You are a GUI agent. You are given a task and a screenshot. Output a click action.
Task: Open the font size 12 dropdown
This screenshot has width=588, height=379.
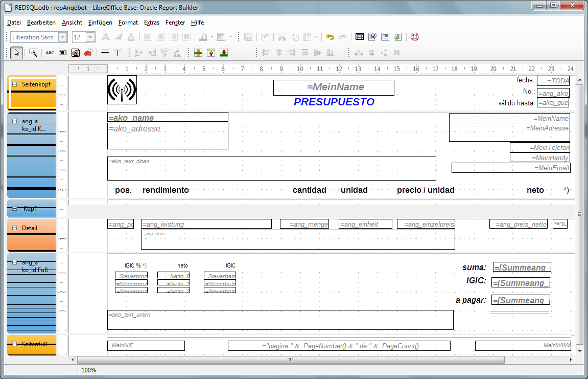point(90,37)
